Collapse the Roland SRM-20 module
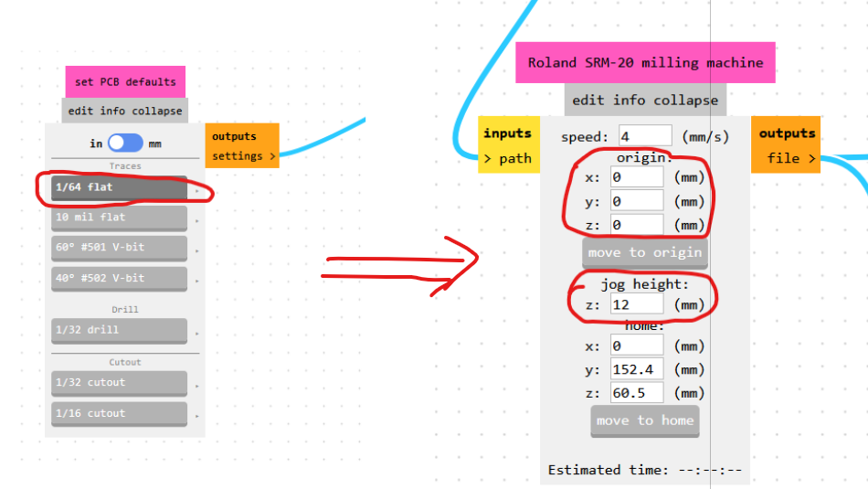The width and height of the screenshot is (868, 489). click(x=685, y=101)
